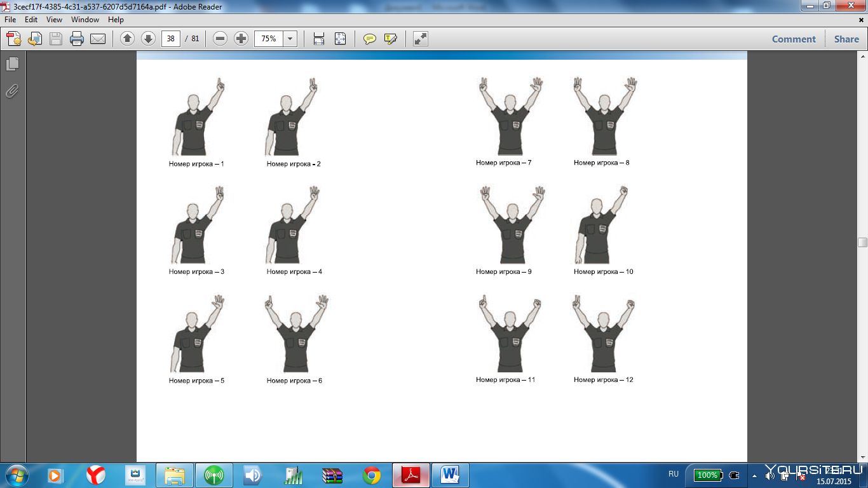The image size is (868, 488).
Task: Click the zoom in plus button
Action: pos(241,39)
